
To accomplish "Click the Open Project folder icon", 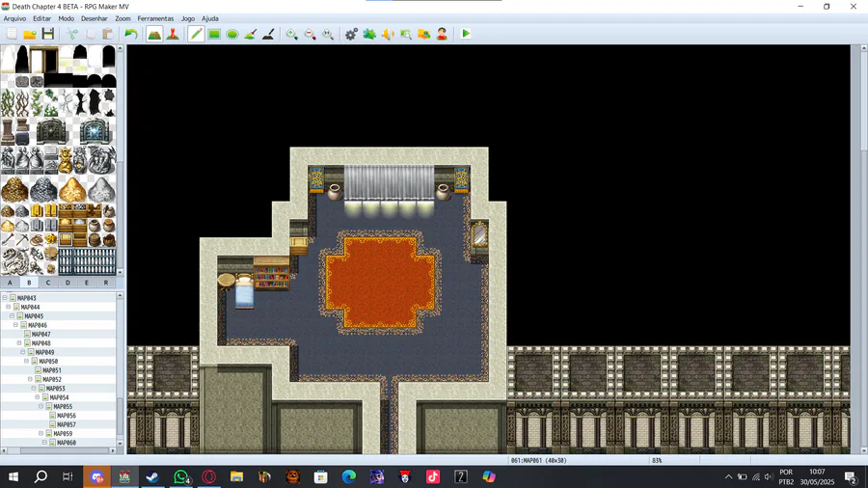I will tap(30, 34).
